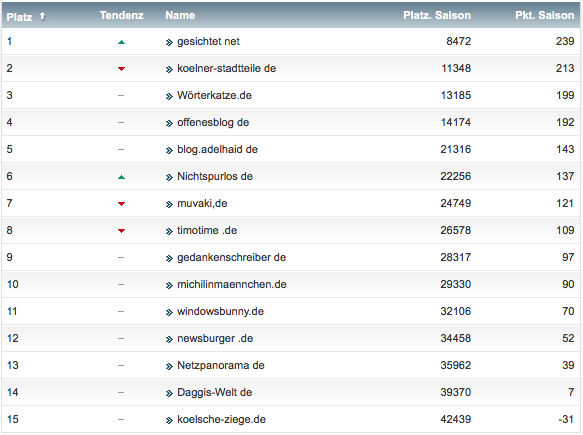
Task: Sort by Platz. Saison column header
Action: (437, 15)
